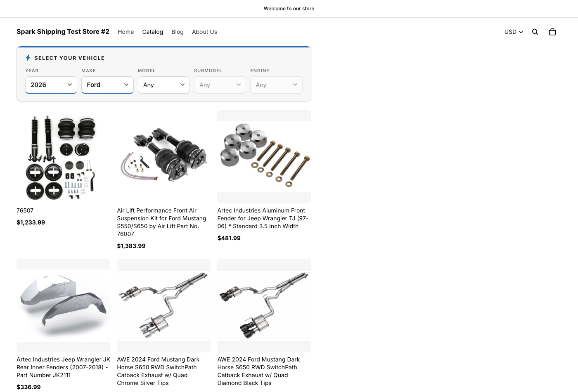
Task: Click the lightning bolt vehicle selector icon
Action: [x=28, y=58]
